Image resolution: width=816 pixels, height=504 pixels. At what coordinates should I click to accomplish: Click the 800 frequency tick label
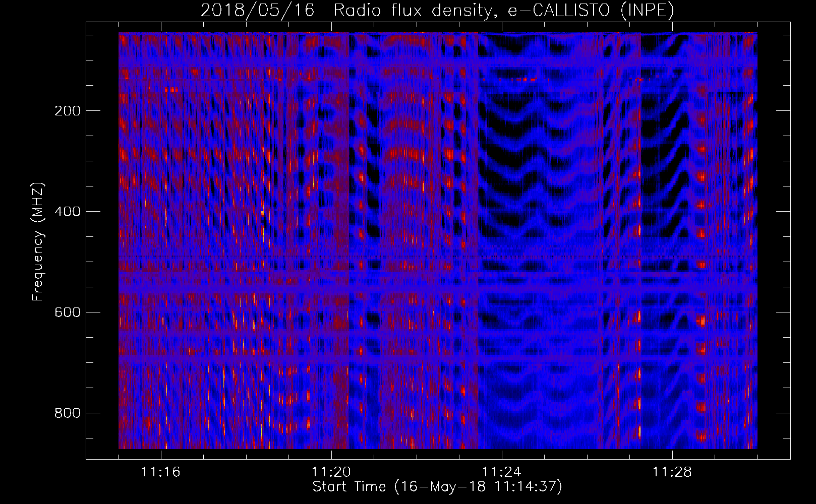[68, 413]
